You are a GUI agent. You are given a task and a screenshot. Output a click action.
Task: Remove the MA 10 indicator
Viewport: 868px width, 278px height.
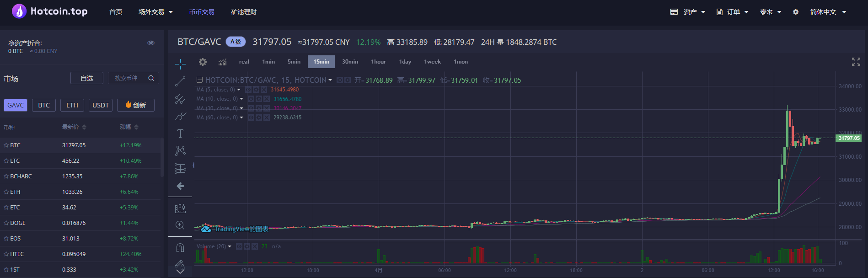click(x=267, y=99)
